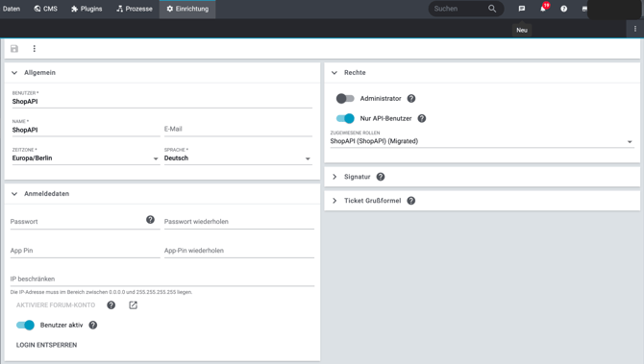Click the IP beschränken field
The height and width of the screenshot is (364, 644).
162,279
